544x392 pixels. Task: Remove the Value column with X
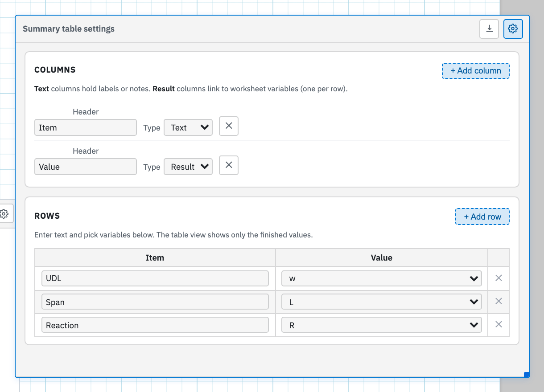[x=229, y=165]
